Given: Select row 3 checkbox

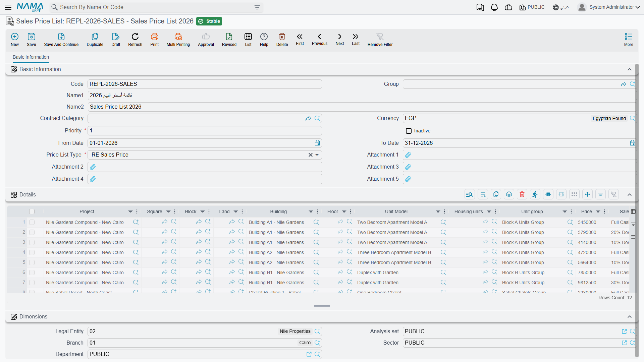Looking at the screenshot, I should point(32,242).
